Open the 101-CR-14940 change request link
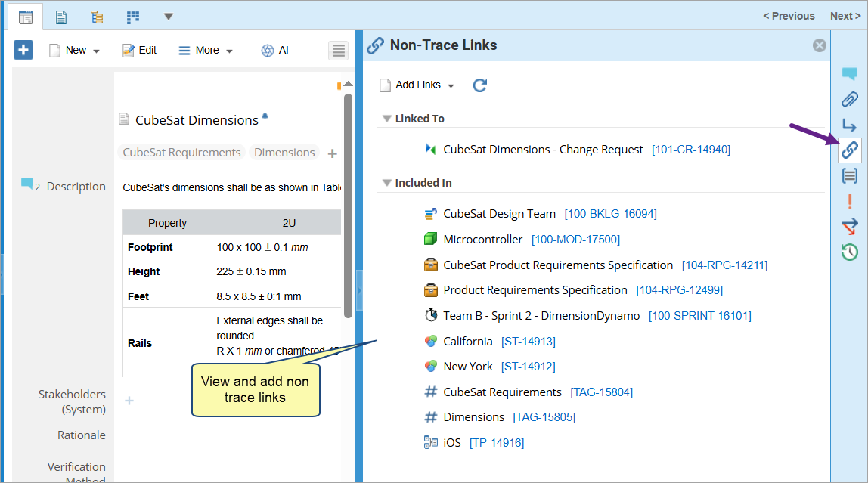 click(690, 150)
